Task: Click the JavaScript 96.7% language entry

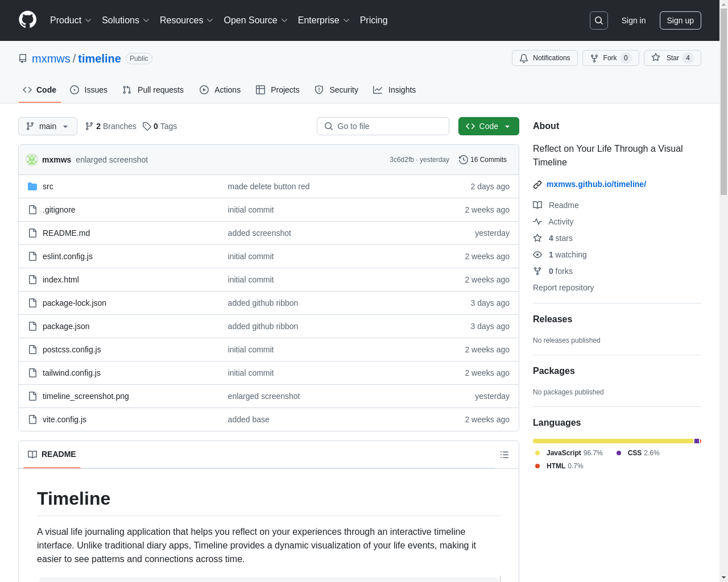Action: point(569,453)
